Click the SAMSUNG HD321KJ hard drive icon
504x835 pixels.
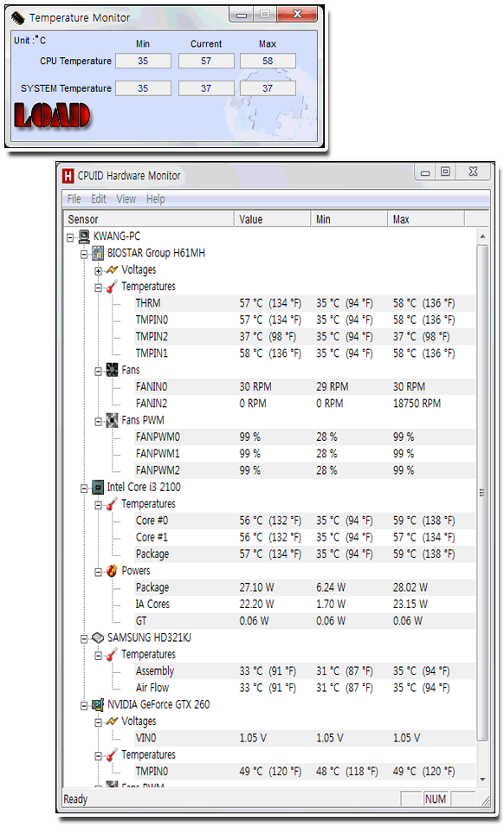(98, 638)
